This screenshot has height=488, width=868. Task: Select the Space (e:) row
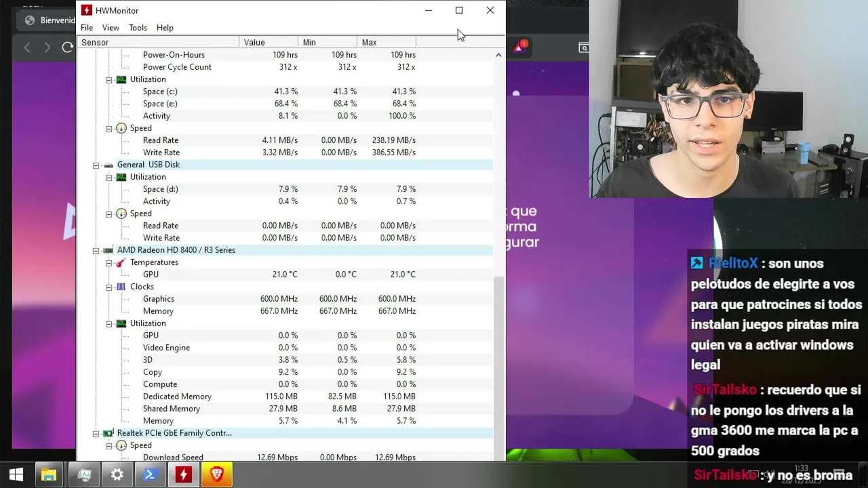[x=285, y=104]
